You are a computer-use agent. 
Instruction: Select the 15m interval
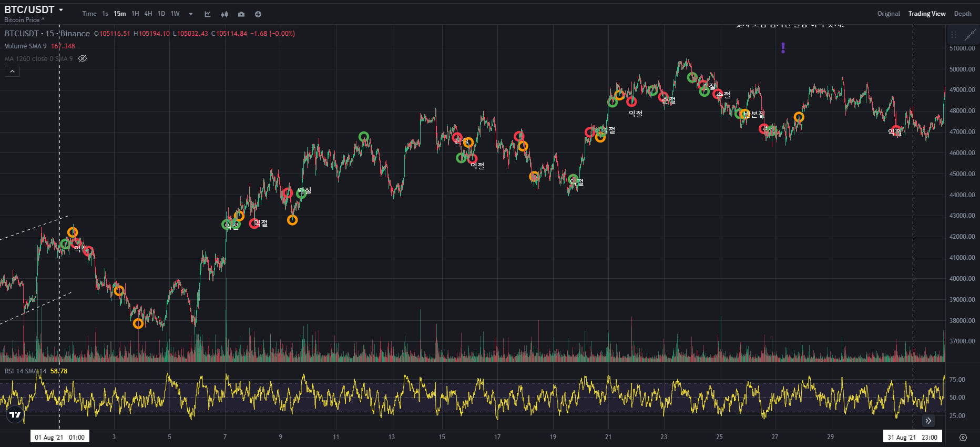(120, 14)
